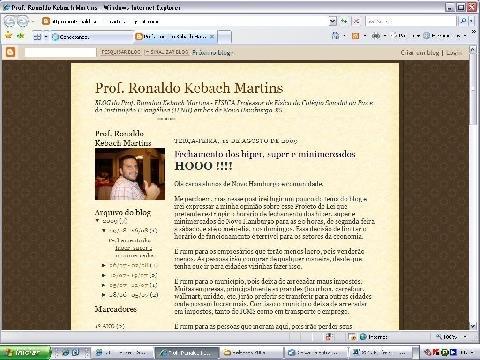The height and width of the screenshot is (360, 480).
Task: Select the Prof. Ronaldo blog browser tab
Action: (x=175, y=37)
